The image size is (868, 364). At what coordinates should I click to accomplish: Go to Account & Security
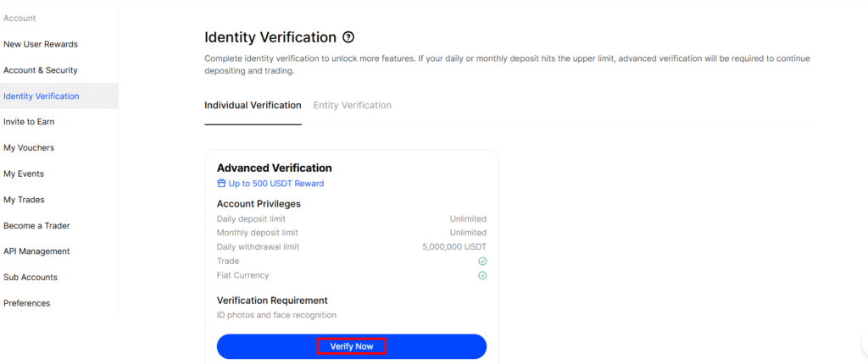tap(41, 70)
